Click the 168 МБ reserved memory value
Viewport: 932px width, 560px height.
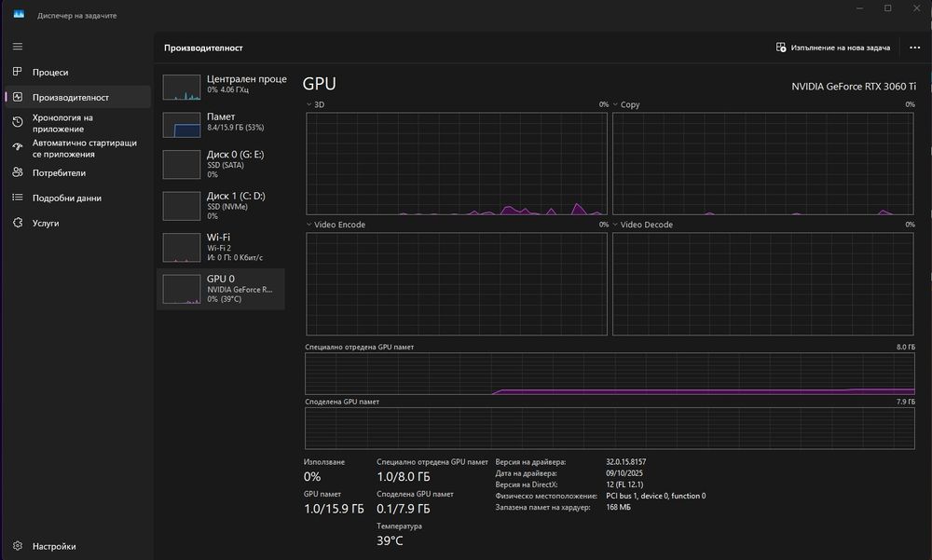[x=618, y=507]
